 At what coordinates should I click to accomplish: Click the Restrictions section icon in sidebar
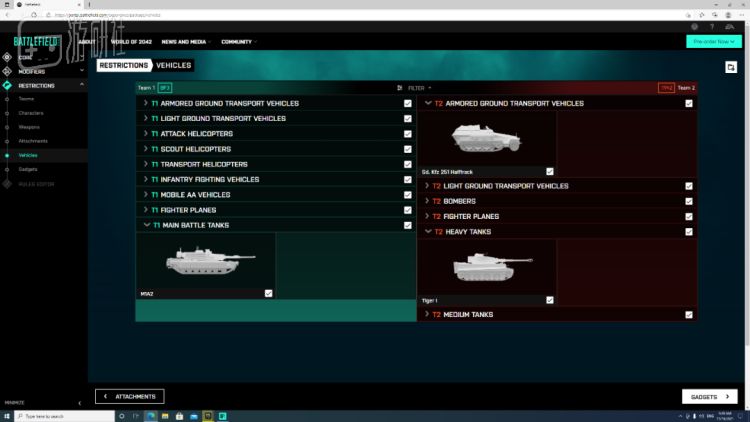(x=7, y=86)
